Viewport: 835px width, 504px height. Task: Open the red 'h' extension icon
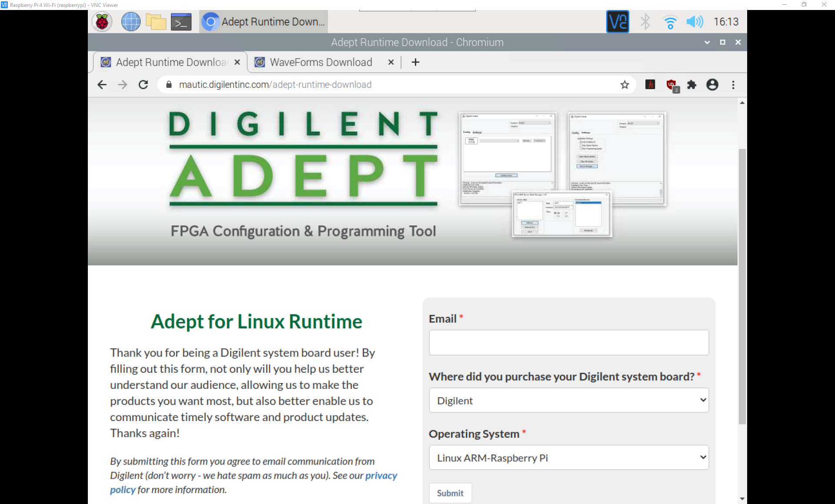click(x=650, y=85)
